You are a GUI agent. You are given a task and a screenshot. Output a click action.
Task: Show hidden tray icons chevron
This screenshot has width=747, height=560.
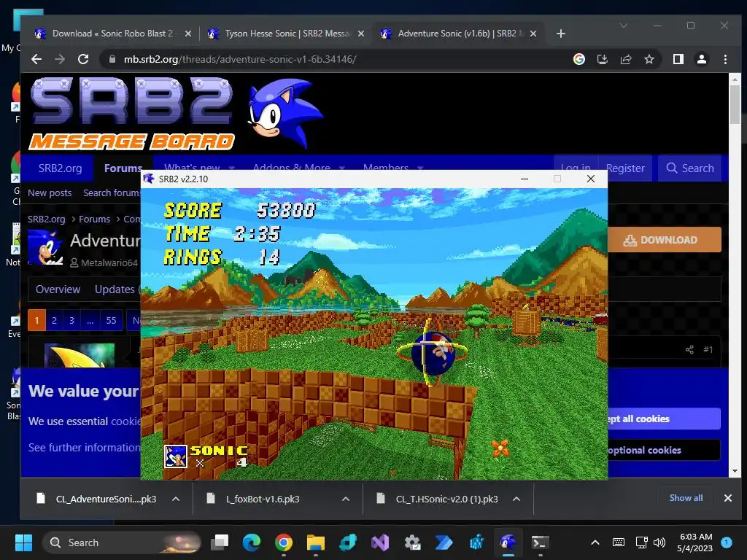tap(595, 542)
